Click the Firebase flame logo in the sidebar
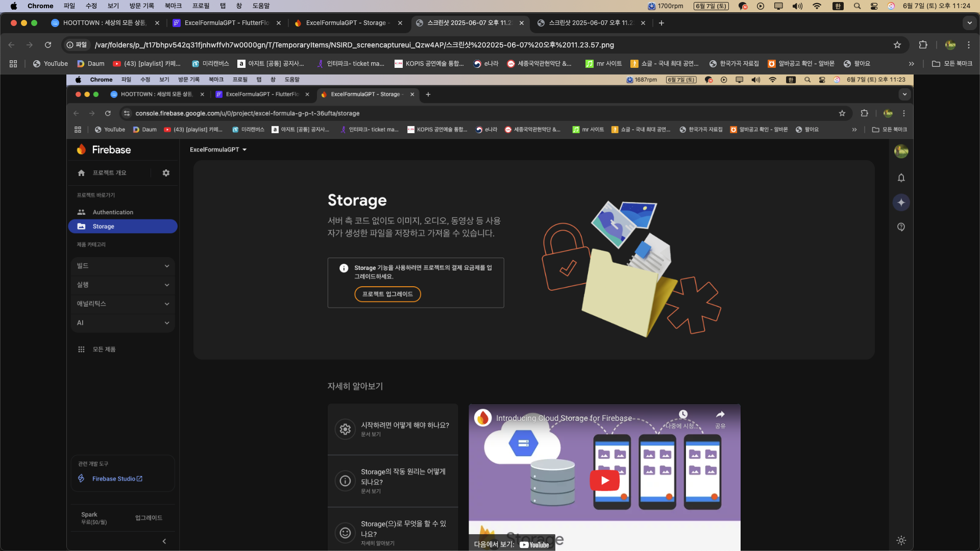 (81, 149)
